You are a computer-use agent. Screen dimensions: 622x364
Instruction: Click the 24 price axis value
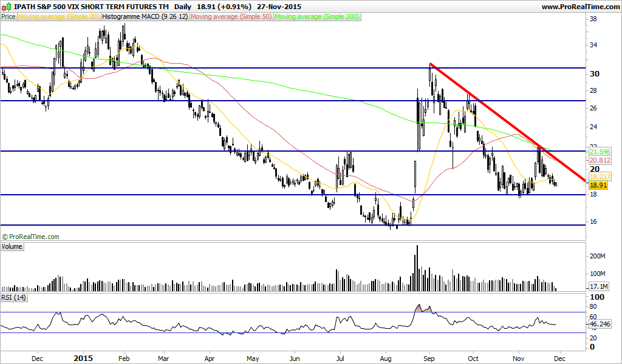pyautogui.click(x=594, y=127)
